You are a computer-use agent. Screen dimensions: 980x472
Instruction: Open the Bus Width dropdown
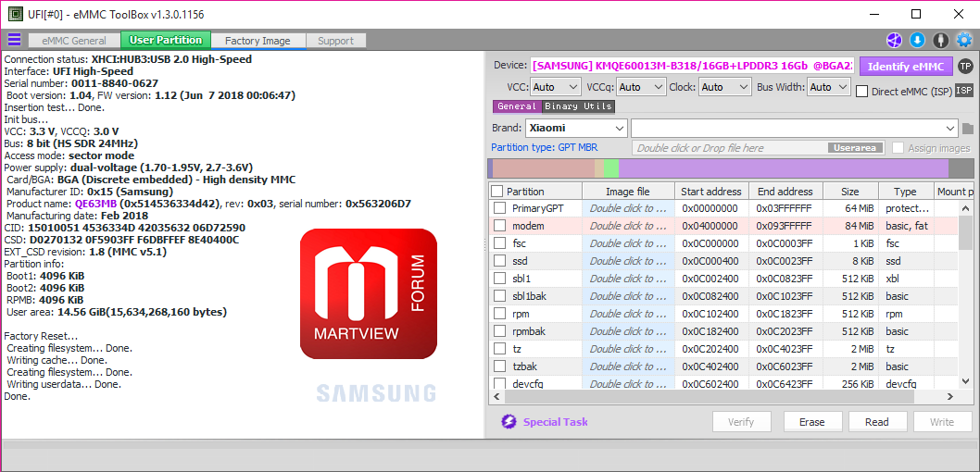[829, 87]
